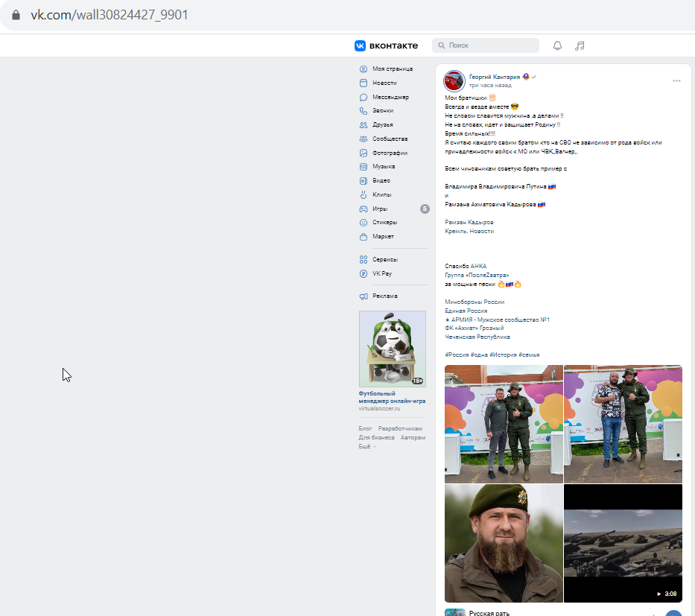Open the Моя страница menu item
695x616 pixels.
click(x=393, y=69)
